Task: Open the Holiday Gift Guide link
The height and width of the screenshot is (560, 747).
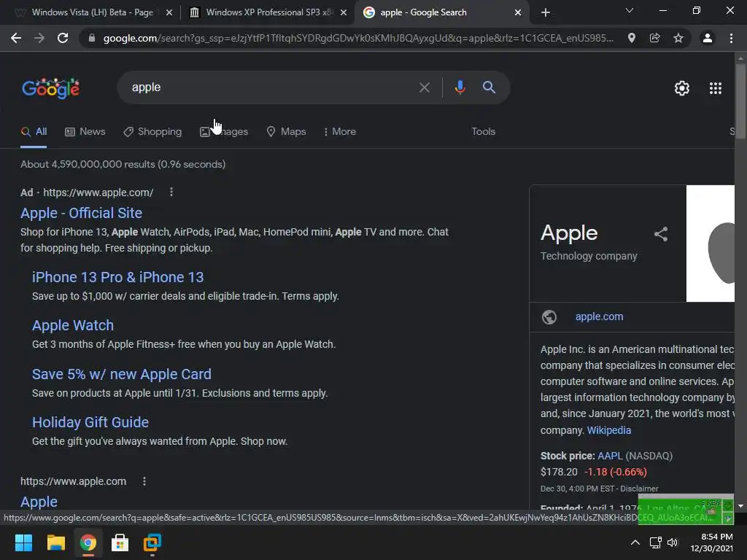Action: [x=90, y=422]
